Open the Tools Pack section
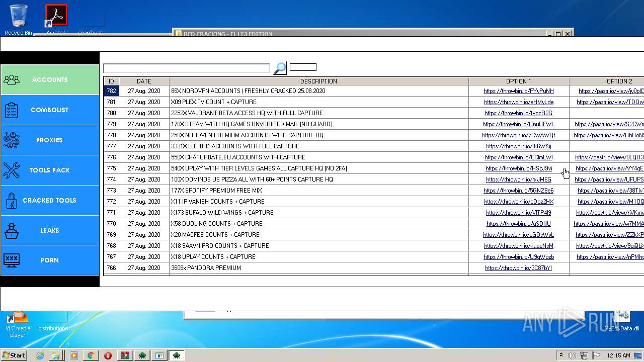This screenshot has width=644, height=362. click(x=50, y=170)
